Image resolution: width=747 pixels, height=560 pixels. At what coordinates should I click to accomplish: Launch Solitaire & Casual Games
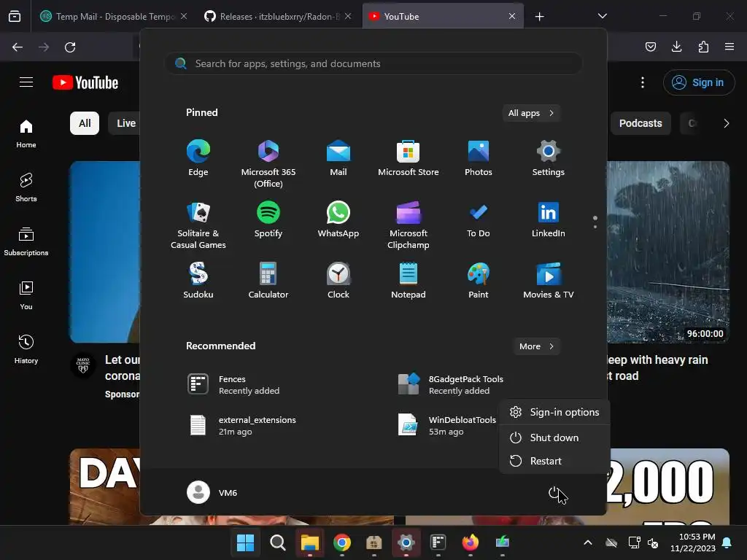(x=198, y=225)
